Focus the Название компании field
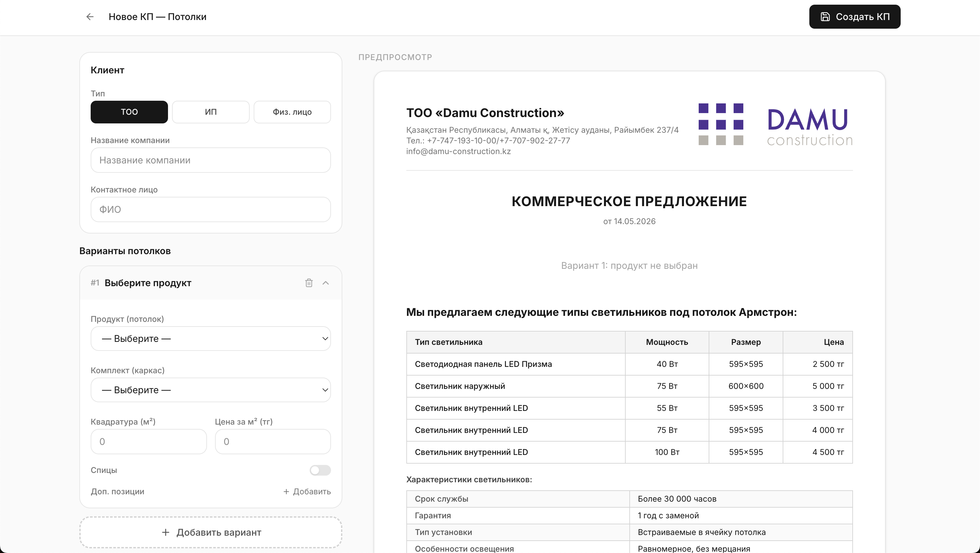The width and height of the screenshot is (980, 553). tap(211, 160)
